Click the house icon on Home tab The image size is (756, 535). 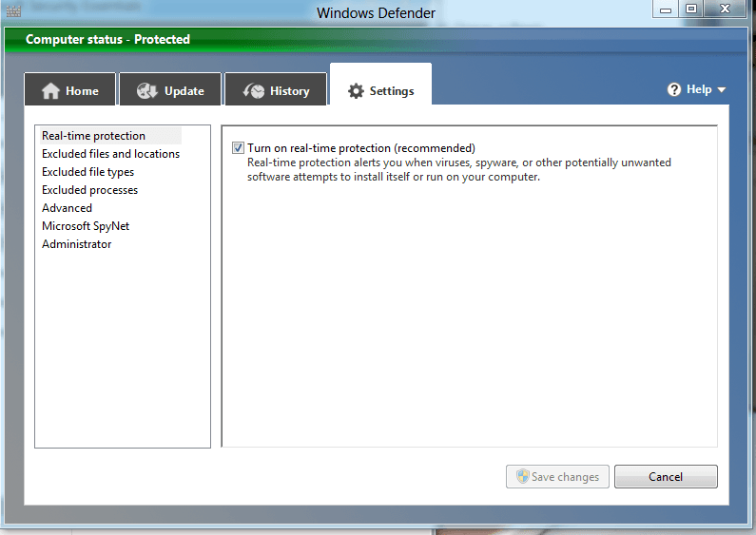(51, 91)
